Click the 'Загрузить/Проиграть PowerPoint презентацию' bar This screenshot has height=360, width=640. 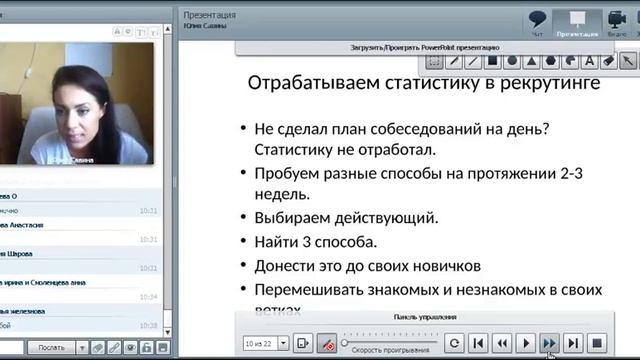coord(424,48)
